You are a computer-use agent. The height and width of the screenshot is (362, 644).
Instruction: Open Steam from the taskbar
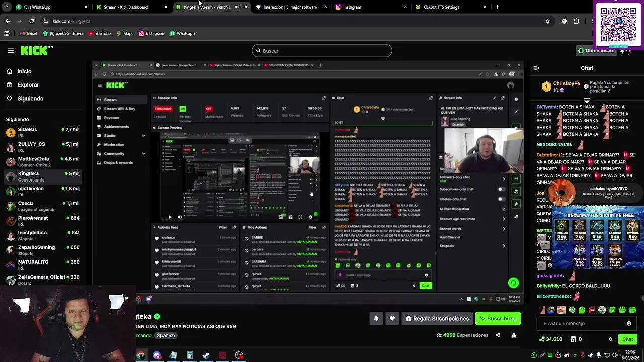click(x=206, y=355)
